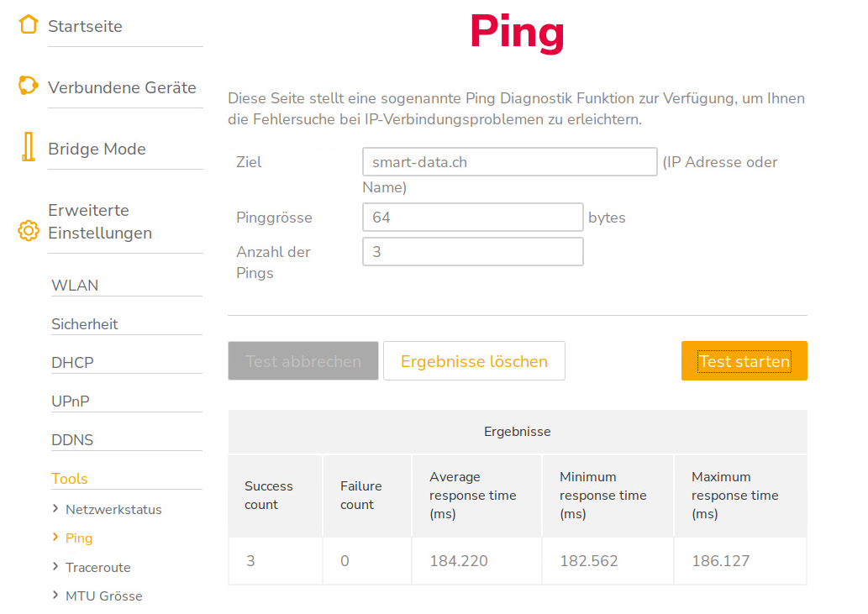Expand the Netzwerkstatus chevron arrow
Image resolution: width=868 pixels, height=614 pixels.
[x=55, y=509]
